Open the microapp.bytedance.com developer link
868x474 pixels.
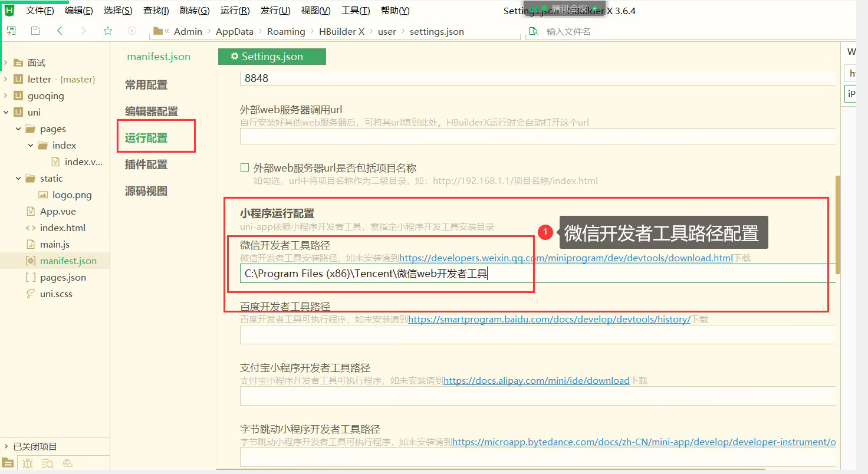[x=644, y=442]
